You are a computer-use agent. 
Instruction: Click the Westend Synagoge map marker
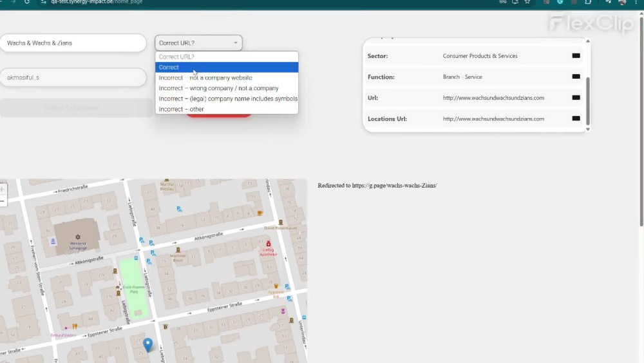[x=78, y=237]
